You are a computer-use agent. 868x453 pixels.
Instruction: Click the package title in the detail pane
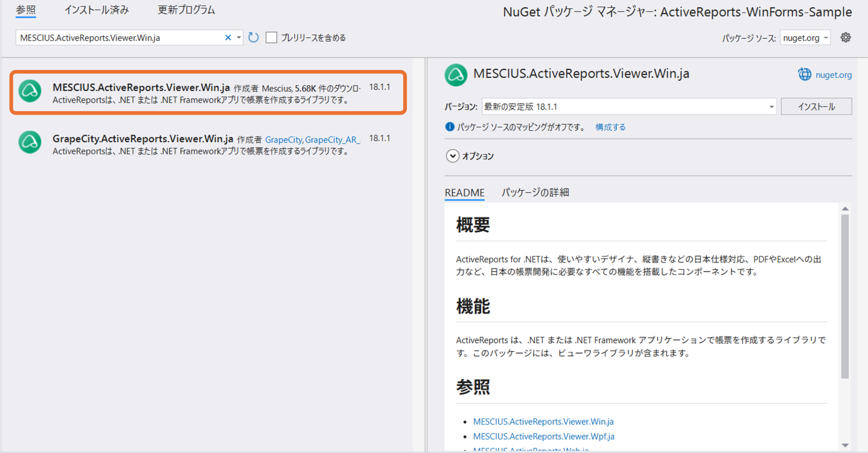(581, 74)
